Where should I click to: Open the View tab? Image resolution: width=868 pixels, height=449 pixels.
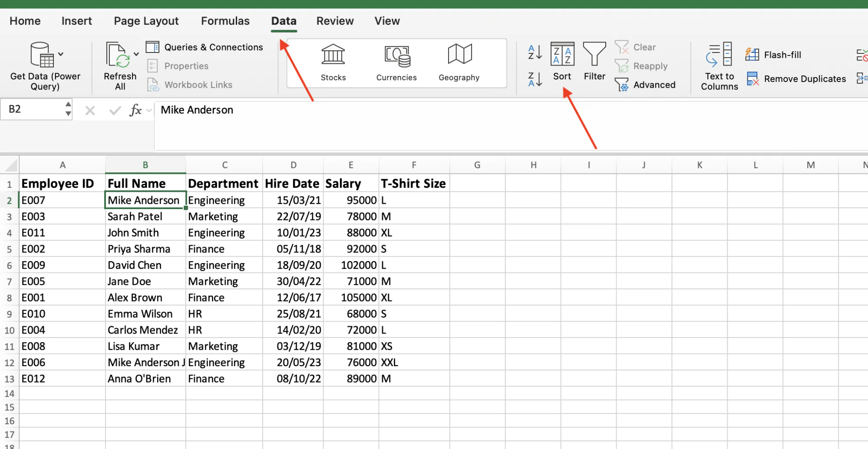387,21
